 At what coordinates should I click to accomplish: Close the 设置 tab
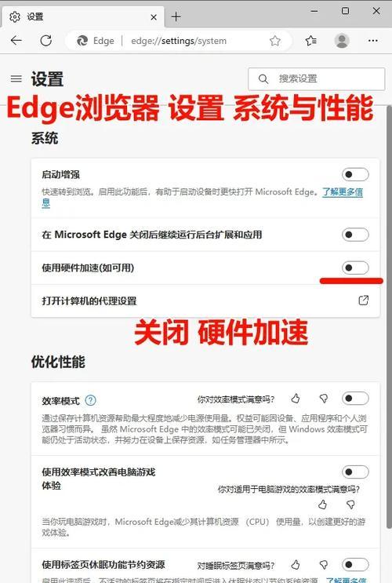pos(154,17)
